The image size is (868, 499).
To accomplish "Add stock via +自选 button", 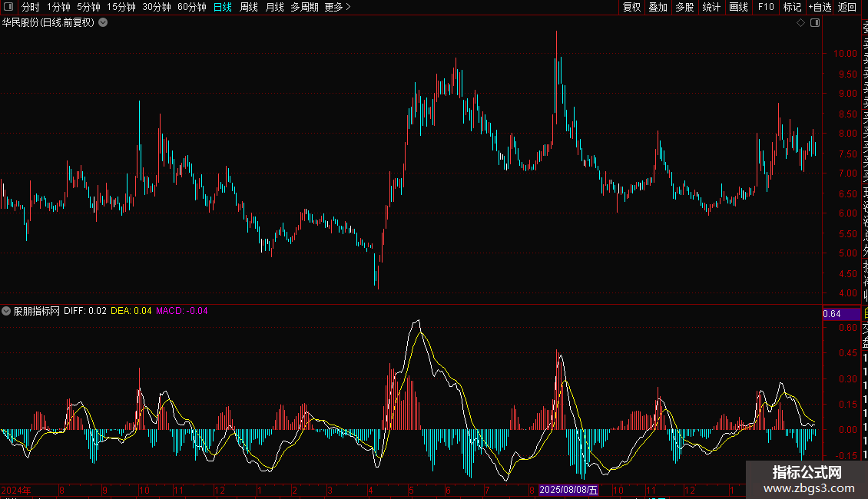I will tap(820, 7).
